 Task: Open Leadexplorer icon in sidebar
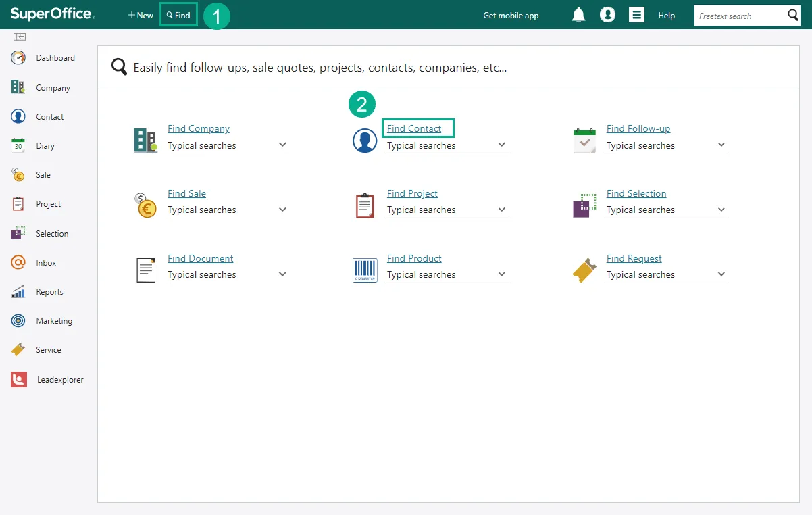pos(19,380)
